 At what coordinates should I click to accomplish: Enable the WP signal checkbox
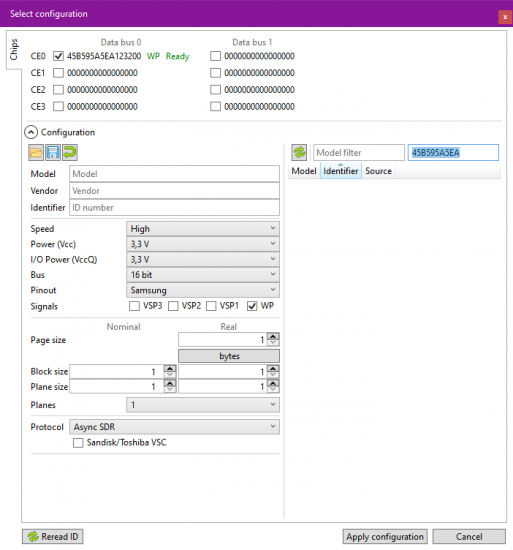pos(252,306)
